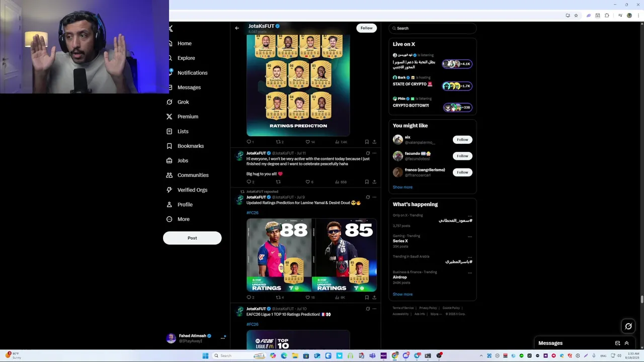
Task: Open the browser profile avatar in toolbar
Action: click(629, 16)
